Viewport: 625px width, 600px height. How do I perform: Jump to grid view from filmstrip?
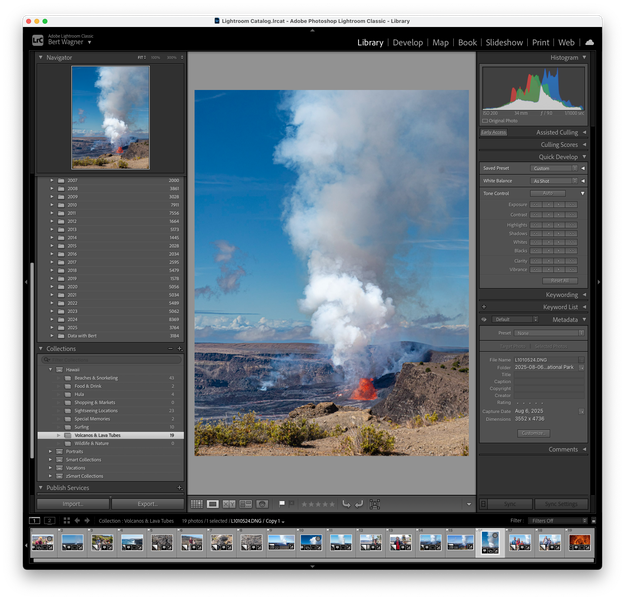point(67,521)
